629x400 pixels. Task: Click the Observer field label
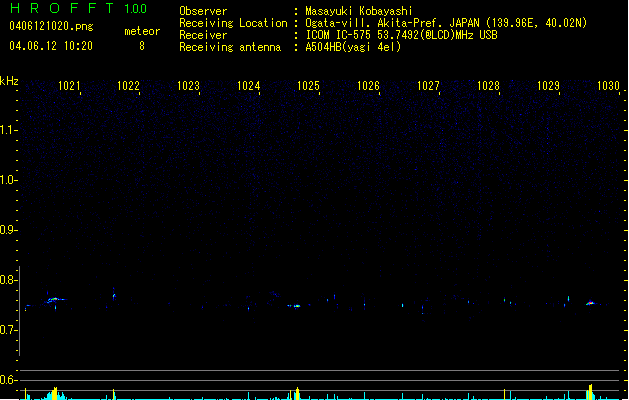[x=203, y=11]
